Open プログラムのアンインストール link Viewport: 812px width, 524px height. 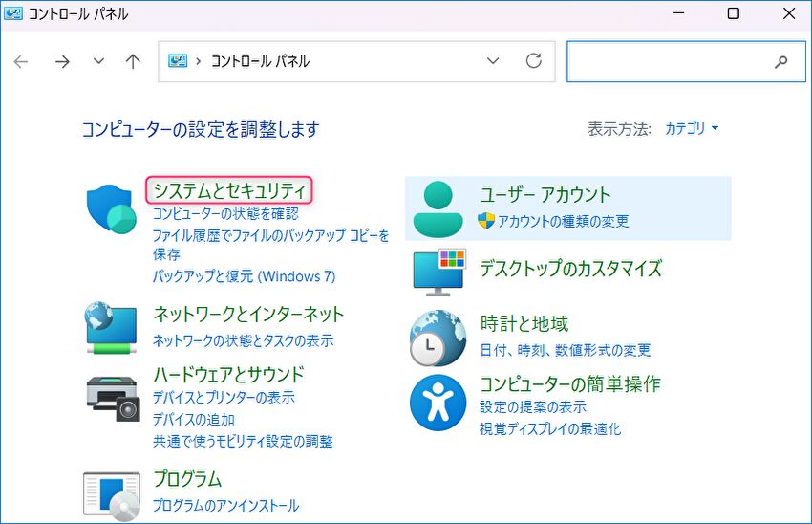[x=226, y=505]
